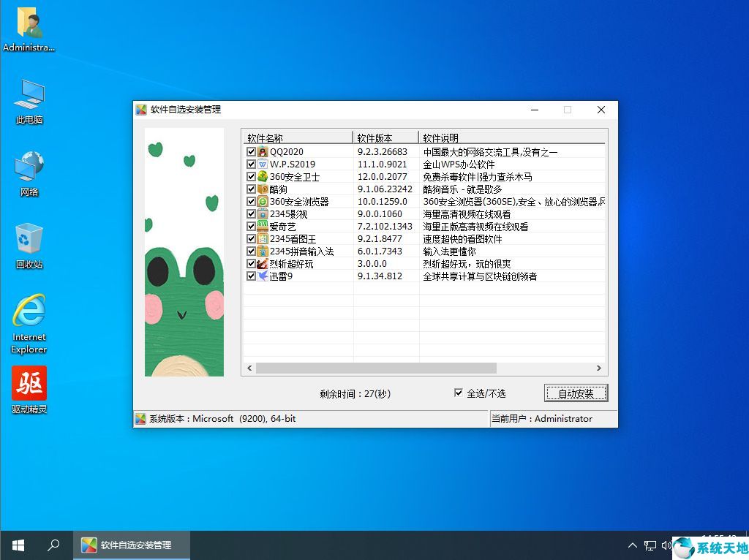Viewport: 749px width, 560px height.
Task: Click the horizontal scrollbar right arrow
Action: (x=598, y=368)
